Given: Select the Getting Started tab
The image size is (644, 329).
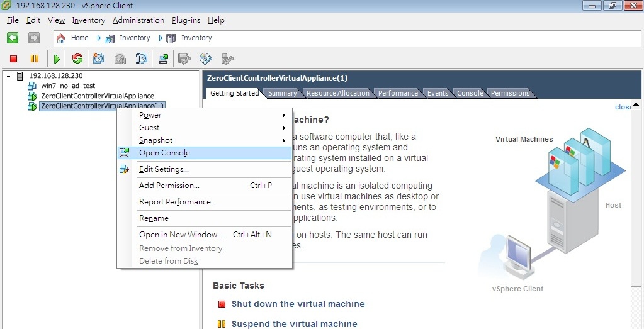Looking at the screenshot, I should (235, 93).
